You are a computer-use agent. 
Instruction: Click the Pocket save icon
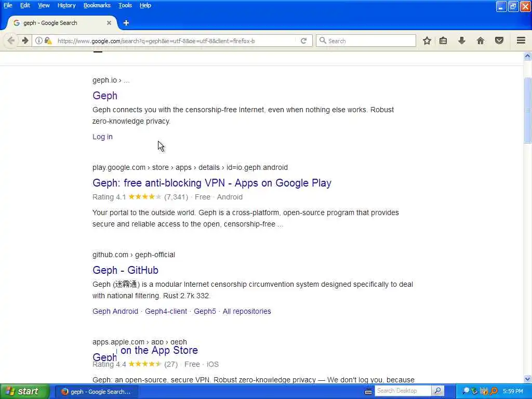coord(499,41)
